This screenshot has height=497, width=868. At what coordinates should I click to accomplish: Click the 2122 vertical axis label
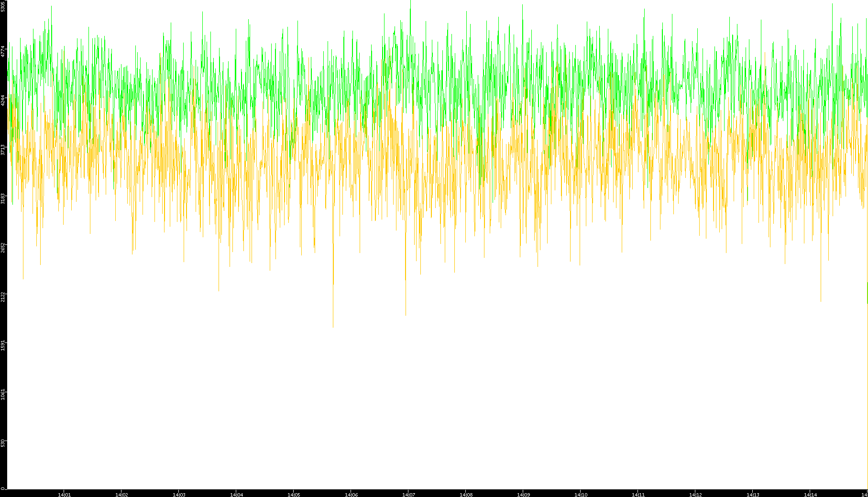tap(3, 297)
